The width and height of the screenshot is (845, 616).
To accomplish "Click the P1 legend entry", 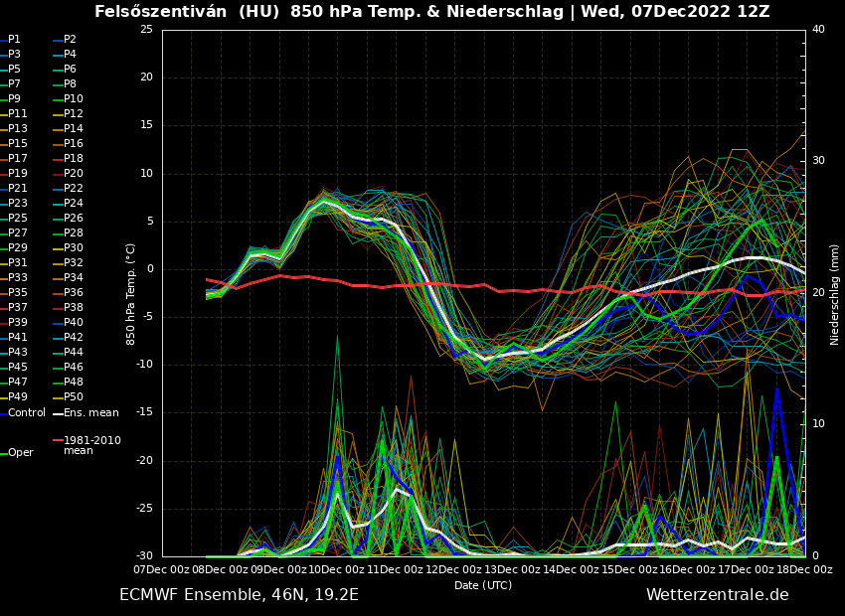I will [14, 40].
